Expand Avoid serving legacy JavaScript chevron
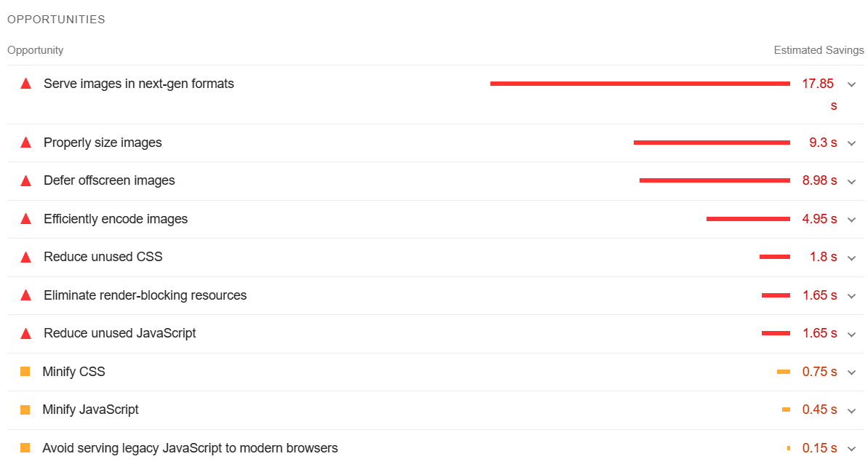The height and width of the screenshot is (467, 868). tap(851, 449)
